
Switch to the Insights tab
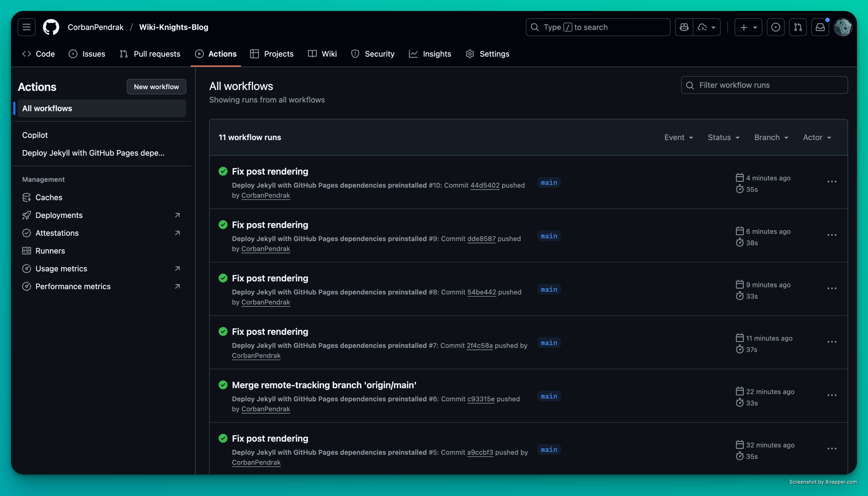430,54
